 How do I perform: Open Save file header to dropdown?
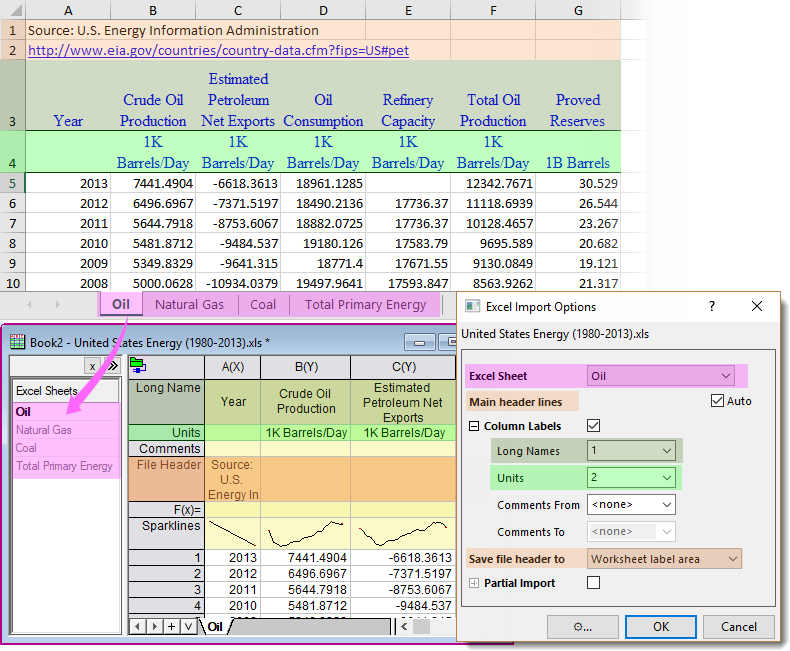click(x=664, y=559)
